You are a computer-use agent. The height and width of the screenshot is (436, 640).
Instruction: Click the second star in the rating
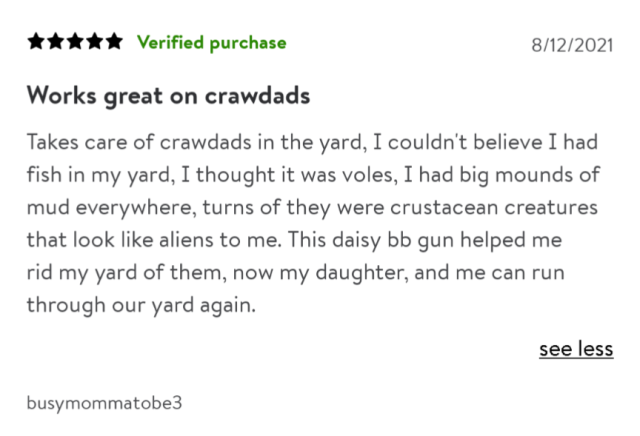point(56,42)
